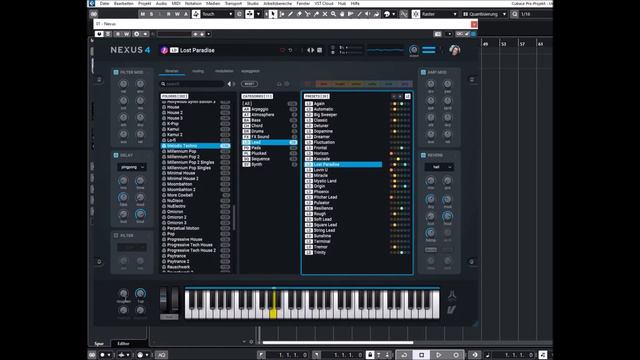This screenshot has width=640, height=360.
Task: Click the search magnifier icon next to 1/16
Action: [515, 14]
